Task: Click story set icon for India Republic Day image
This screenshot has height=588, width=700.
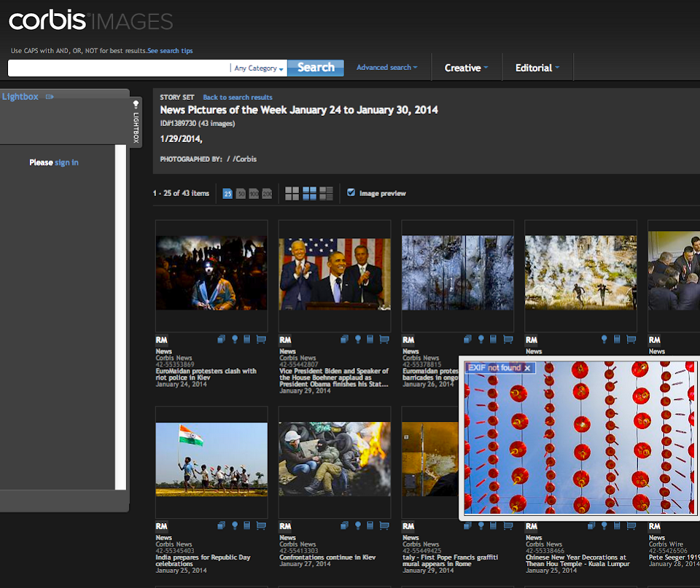Action: tap(221, 526)
